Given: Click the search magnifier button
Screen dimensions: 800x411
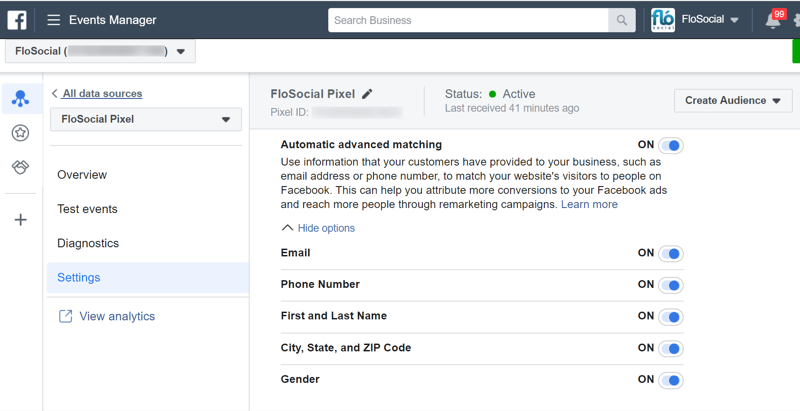Looking at the screenshot, I should [x=622, y=20].
